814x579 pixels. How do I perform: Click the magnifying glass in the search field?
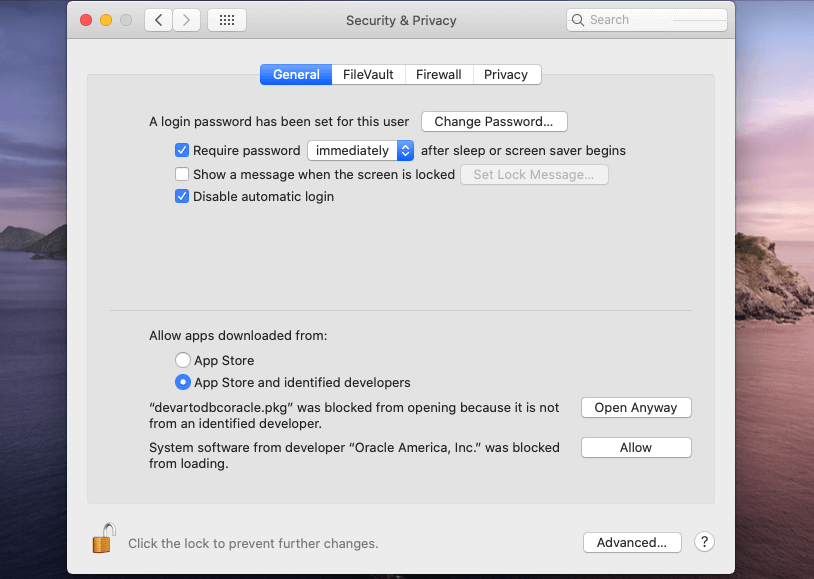578,19
